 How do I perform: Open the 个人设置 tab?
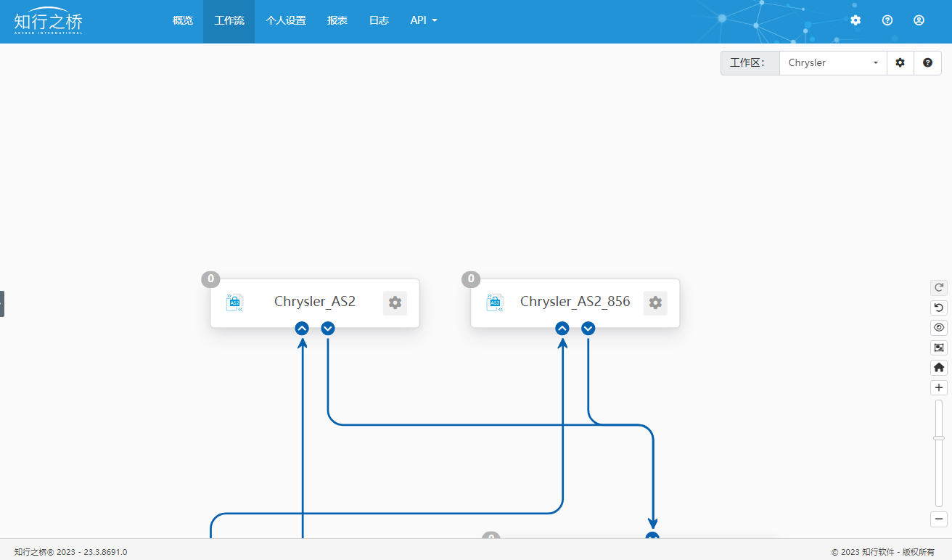pyautogui.click(x=286, y=20)
